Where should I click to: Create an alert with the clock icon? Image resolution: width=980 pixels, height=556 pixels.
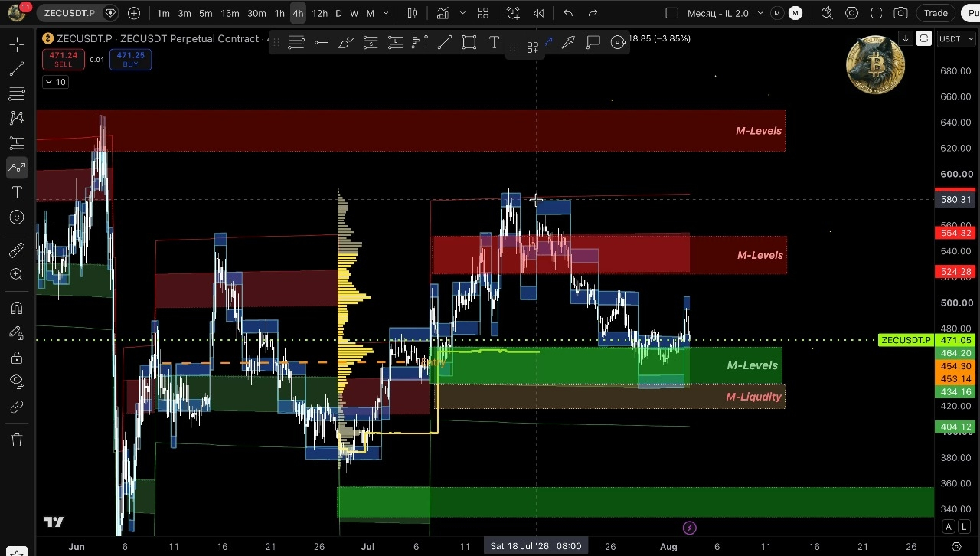[x=513, y=13]
